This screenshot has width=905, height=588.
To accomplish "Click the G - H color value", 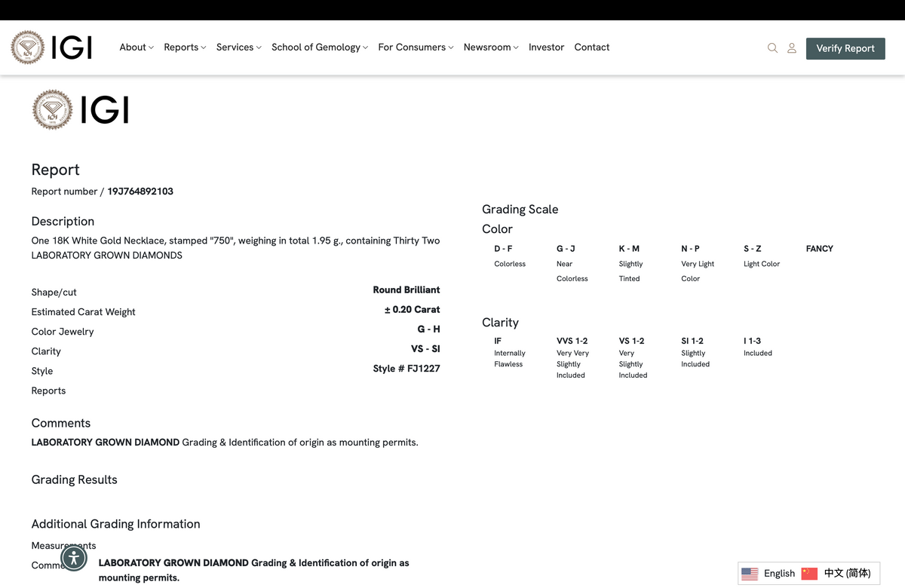I will click(x=428, y=329).
